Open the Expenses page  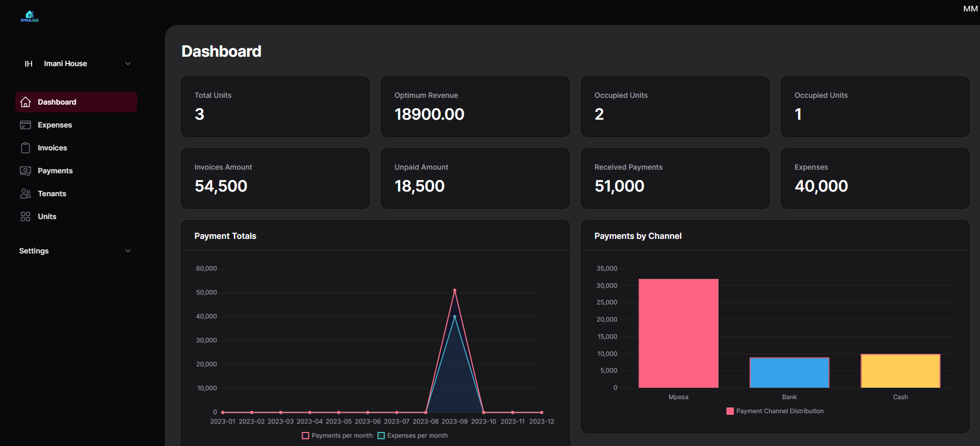tap(76, 125)
